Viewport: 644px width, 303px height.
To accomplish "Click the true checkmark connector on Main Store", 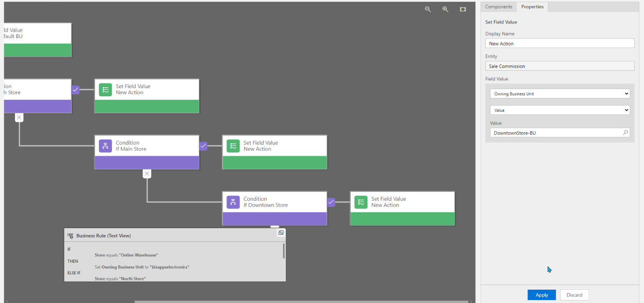I will pos(204,146).
